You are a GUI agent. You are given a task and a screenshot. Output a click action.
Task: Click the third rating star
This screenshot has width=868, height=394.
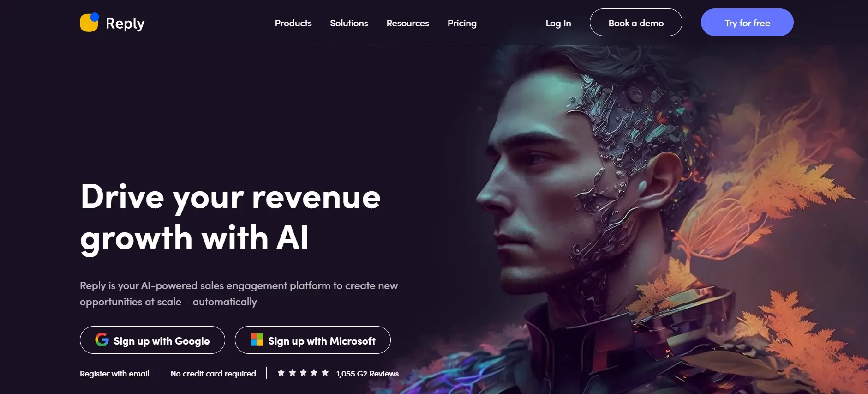[x=303, y=373]
